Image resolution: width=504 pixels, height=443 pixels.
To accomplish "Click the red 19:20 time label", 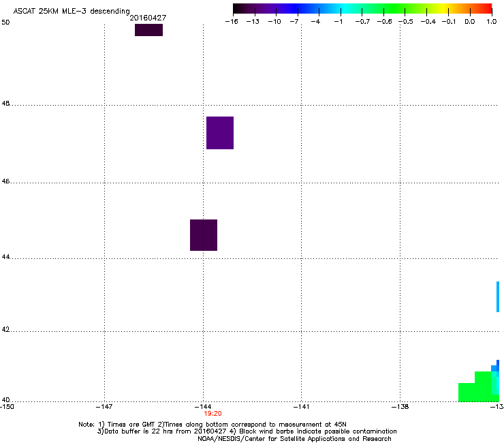I will 212,414.
